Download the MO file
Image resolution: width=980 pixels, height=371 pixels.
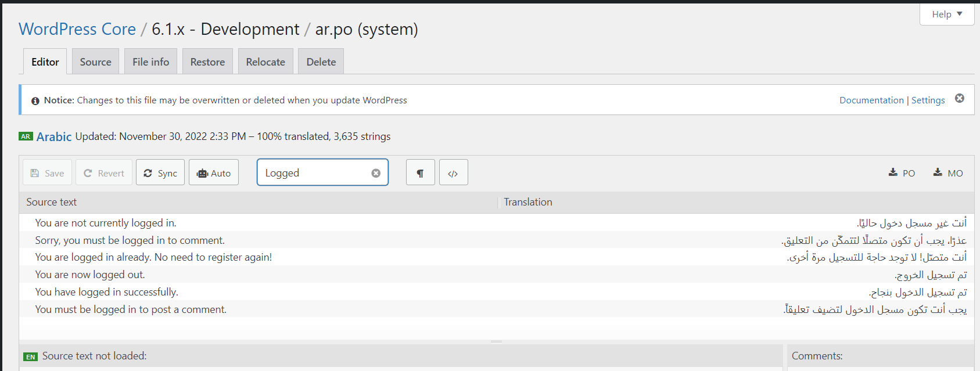pyautogui.click(x=948, y=172)
